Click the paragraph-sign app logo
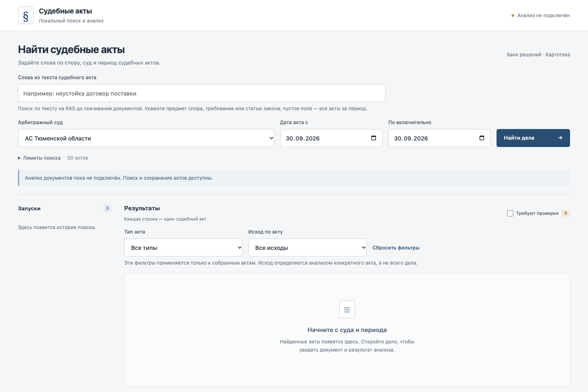588x392 pixels. (26, 16)
